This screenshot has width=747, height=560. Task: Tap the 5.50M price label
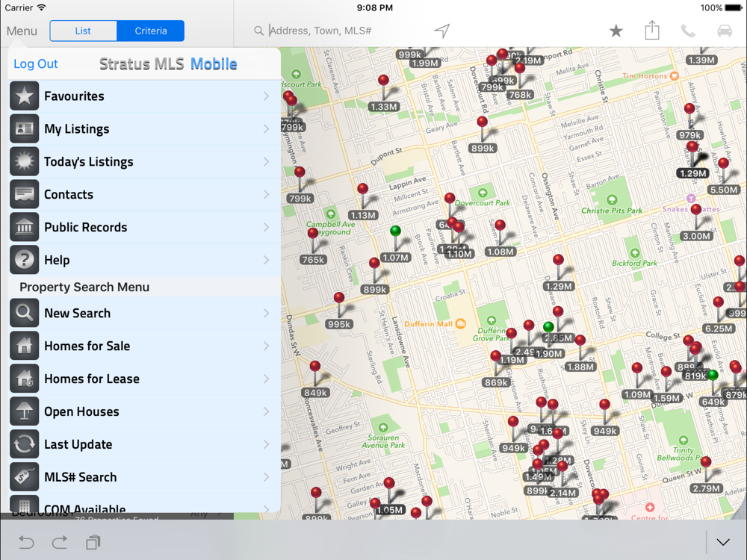[x=724, y=190]
